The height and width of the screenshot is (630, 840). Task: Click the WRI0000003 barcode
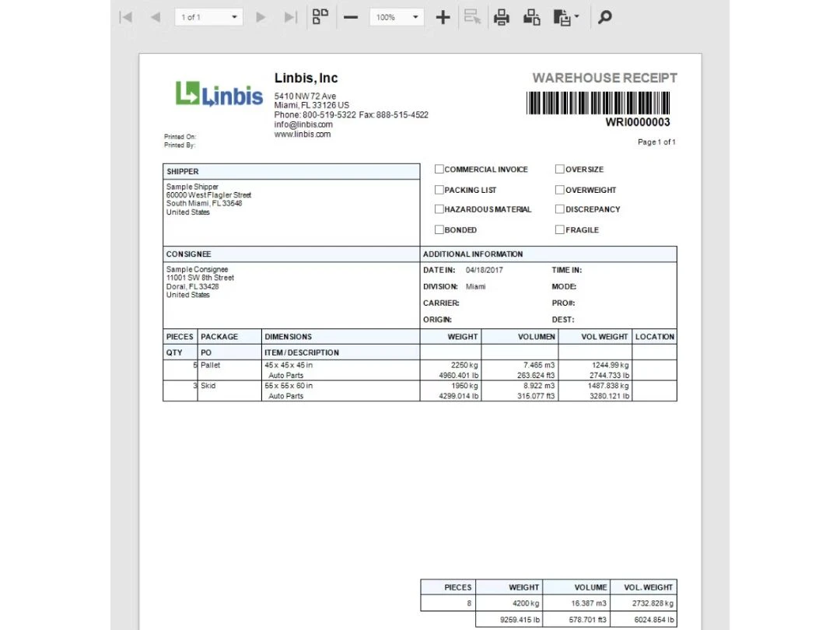(597, 101)
